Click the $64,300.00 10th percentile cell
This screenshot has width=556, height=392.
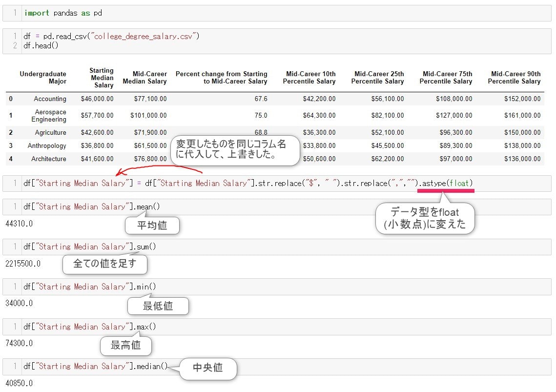pos(319,116)
